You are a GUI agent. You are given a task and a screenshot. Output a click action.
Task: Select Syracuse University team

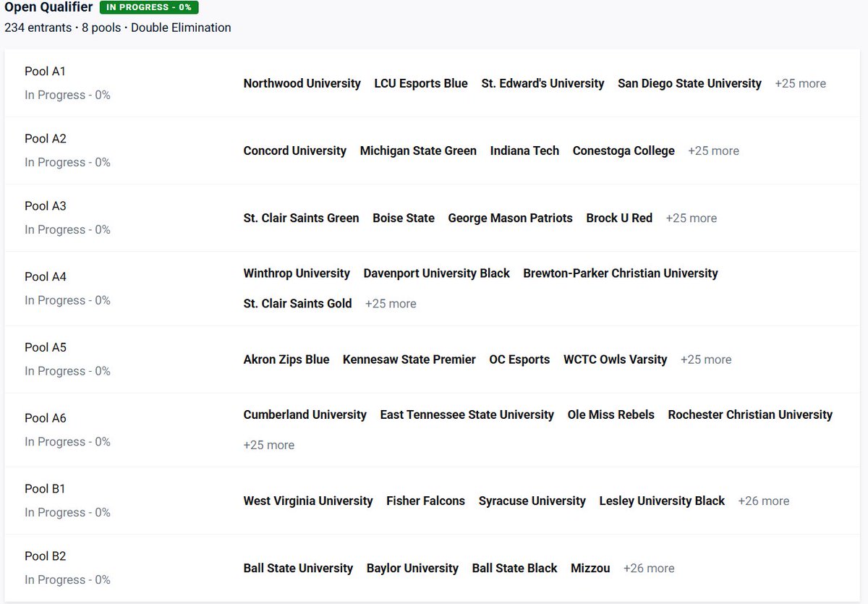pos(532,501)
